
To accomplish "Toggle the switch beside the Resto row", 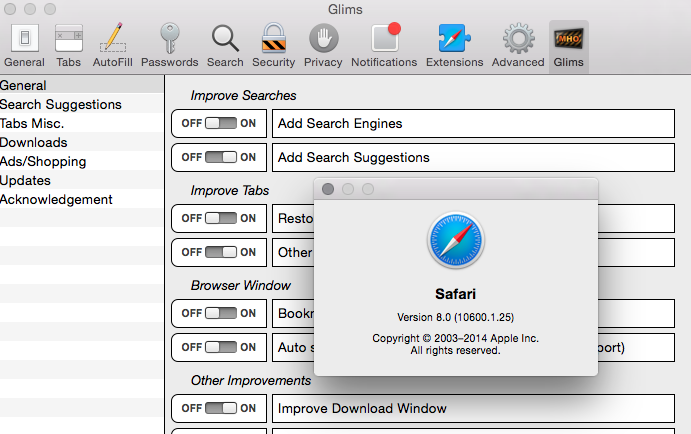I will coord(220,218).
